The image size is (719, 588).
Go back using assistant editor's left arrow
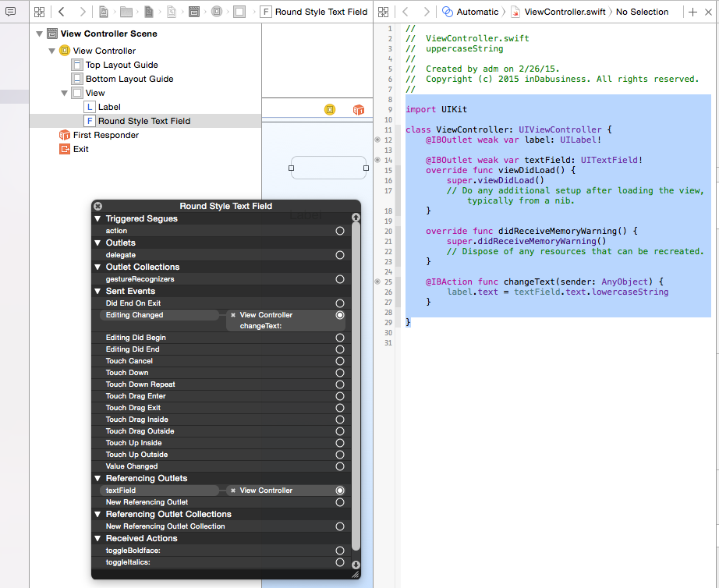click(x=404, y=12)
